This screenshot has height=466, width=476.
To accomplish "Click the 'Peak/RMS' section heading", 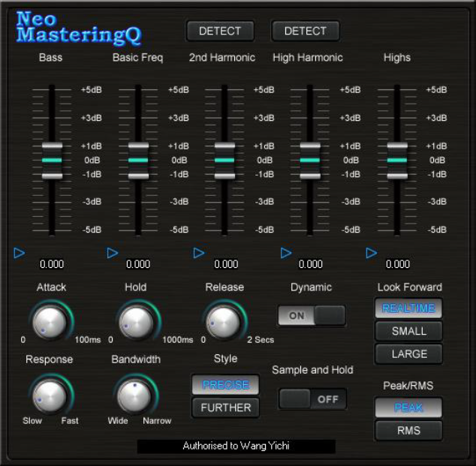I will [408, 386].
